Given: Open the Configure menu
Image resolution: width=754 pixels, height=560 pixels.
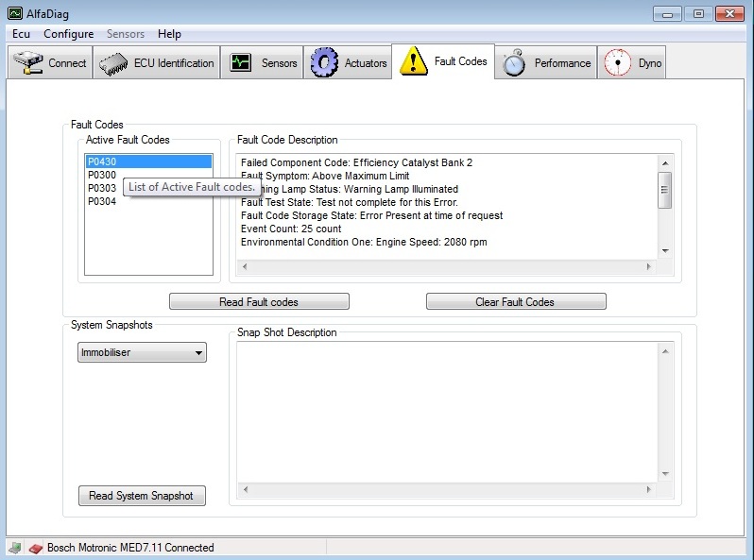Looking at the screenshot, I should click(x=68, y=34).
